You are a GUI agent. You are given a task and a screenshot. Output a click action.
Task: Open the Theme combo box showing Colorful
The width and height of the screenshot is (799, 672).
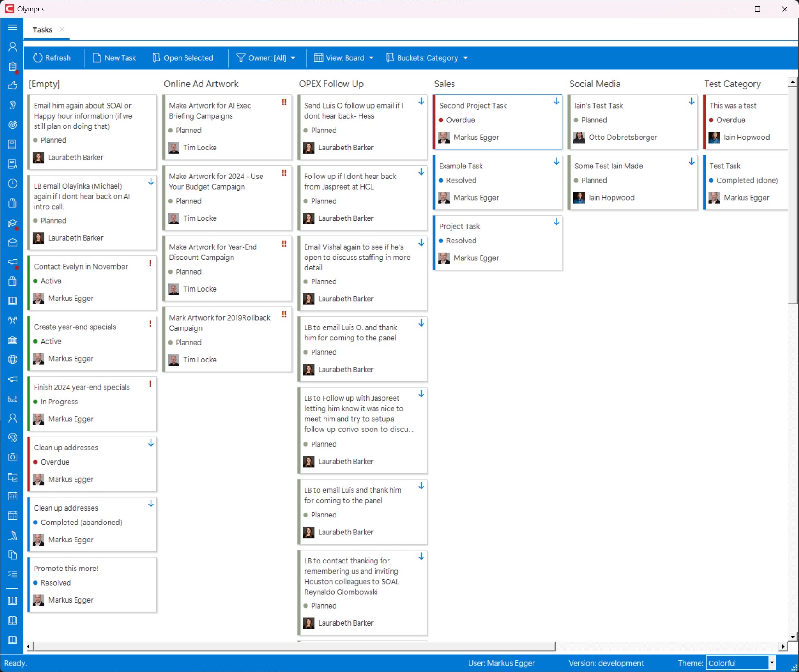pos(741,663)
